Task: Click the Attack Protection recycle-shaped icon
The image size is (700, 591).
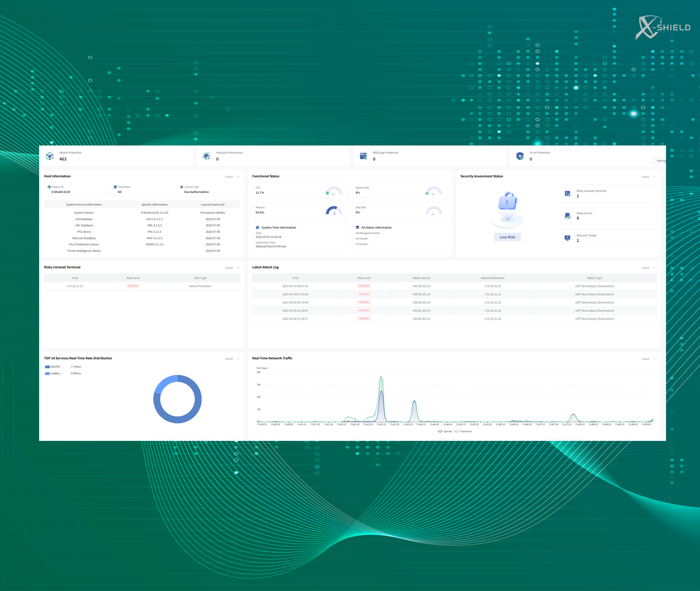Action: [50, 156]
